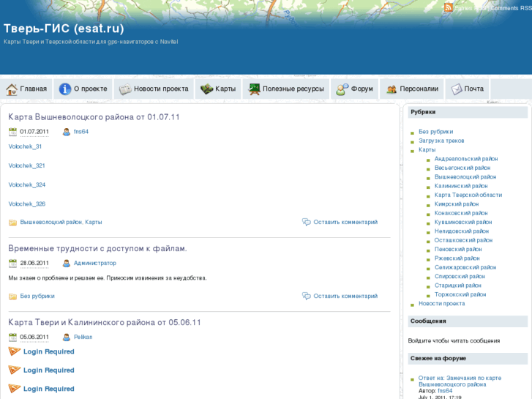Open Андреапольский район category
532x399 pixels.
pos(466,159)
